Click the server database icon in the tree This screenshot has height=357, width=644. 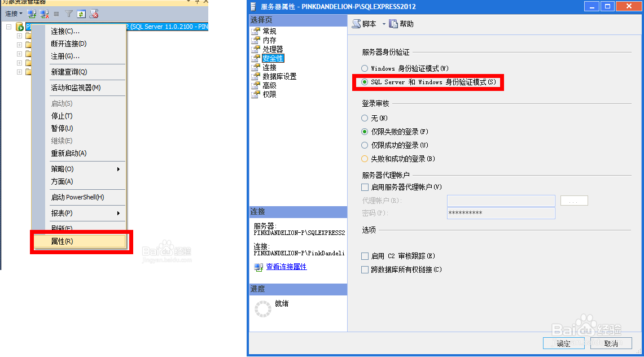pos(19,27)
